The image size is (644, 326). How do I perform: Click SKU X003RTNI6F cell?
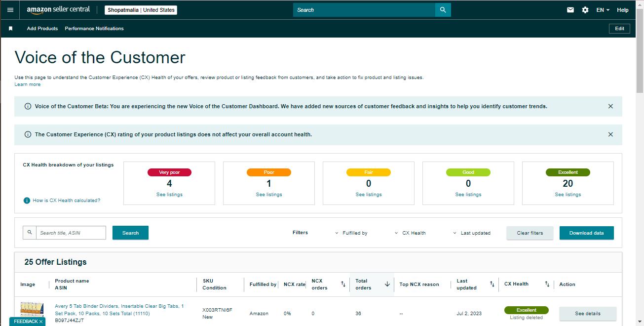217,310
